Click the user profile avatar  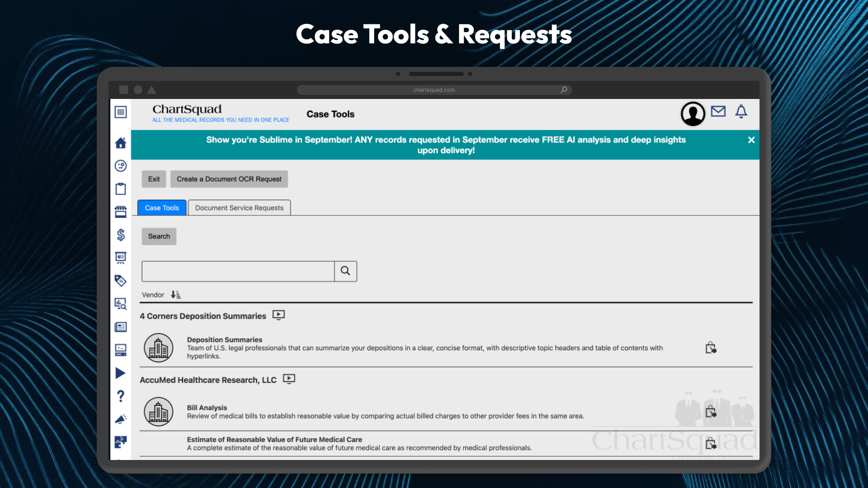[x=693, y=114]
